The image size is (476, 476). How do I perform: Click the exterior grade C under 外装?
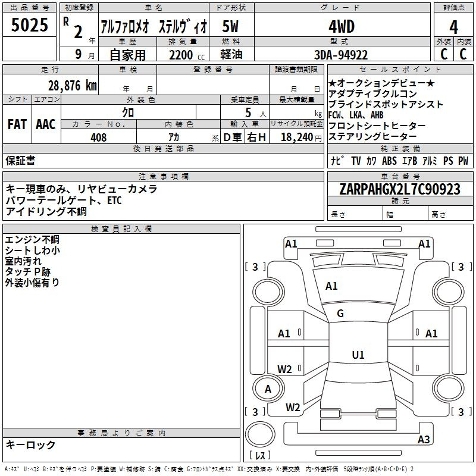(443, 54)
